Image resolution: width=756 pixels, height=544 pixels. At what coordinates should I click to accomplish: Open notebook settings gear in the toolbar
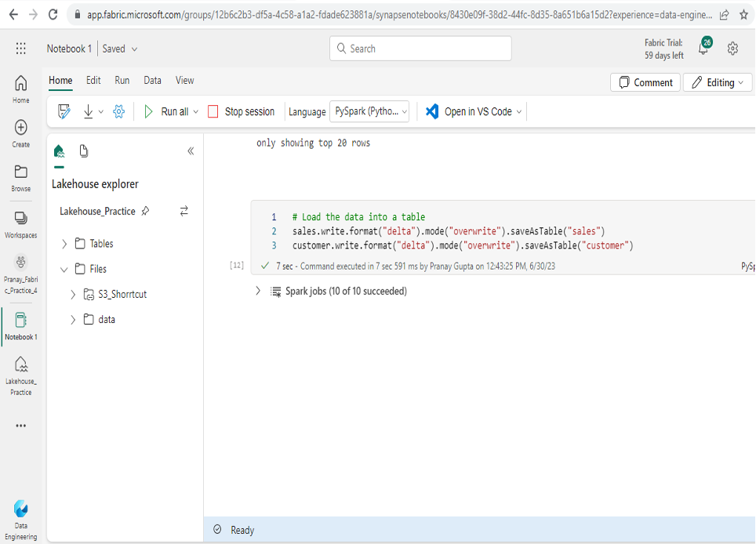[118, 111]
